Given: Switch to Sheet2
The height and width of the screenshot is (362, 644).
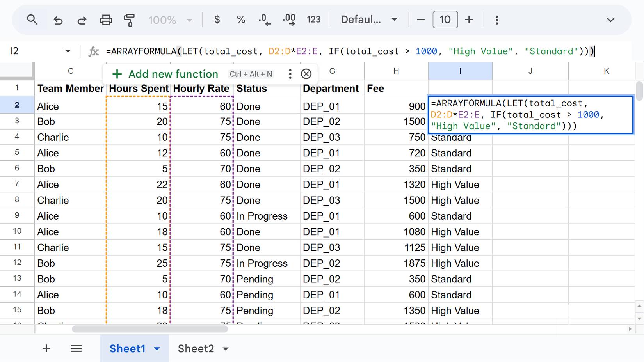Looking at the screenshot, I should [x=196, y=348].
